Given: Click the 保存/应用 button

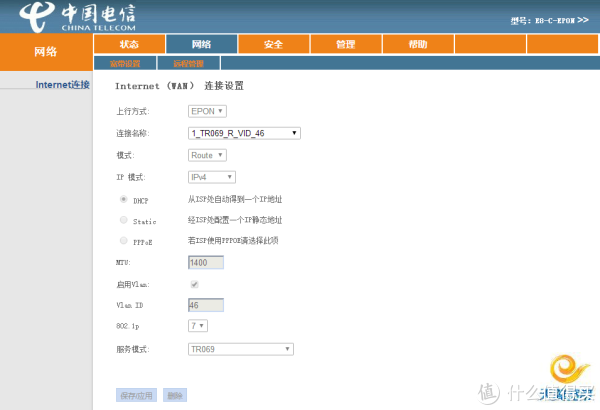Looking at the screenshot, I should pos(137,395).
